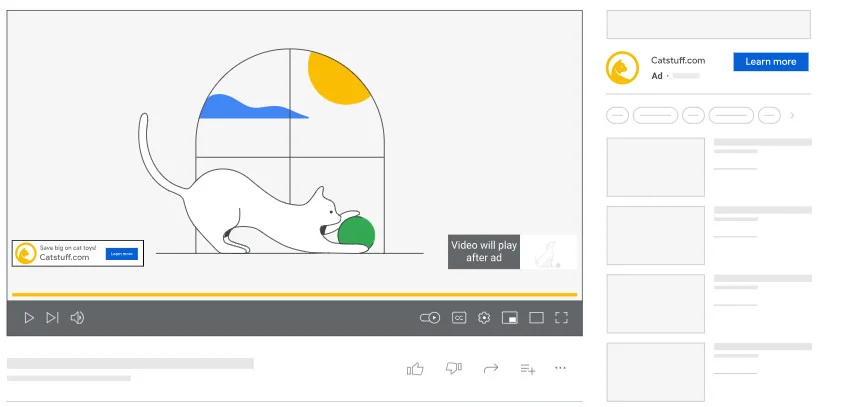This screenshot has height=407, width=841.
Task: Mute the volume speaker icon
Action: tap(77, 318)
